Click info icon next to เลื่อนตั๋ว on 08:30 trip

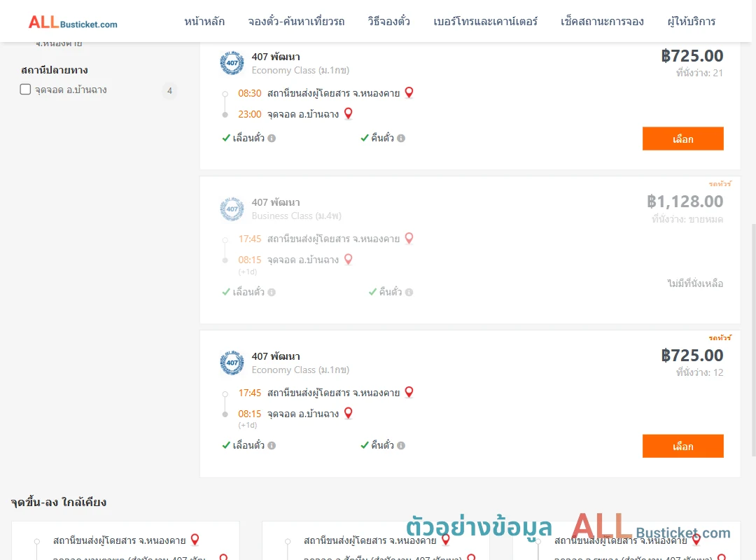pos(272,139)
